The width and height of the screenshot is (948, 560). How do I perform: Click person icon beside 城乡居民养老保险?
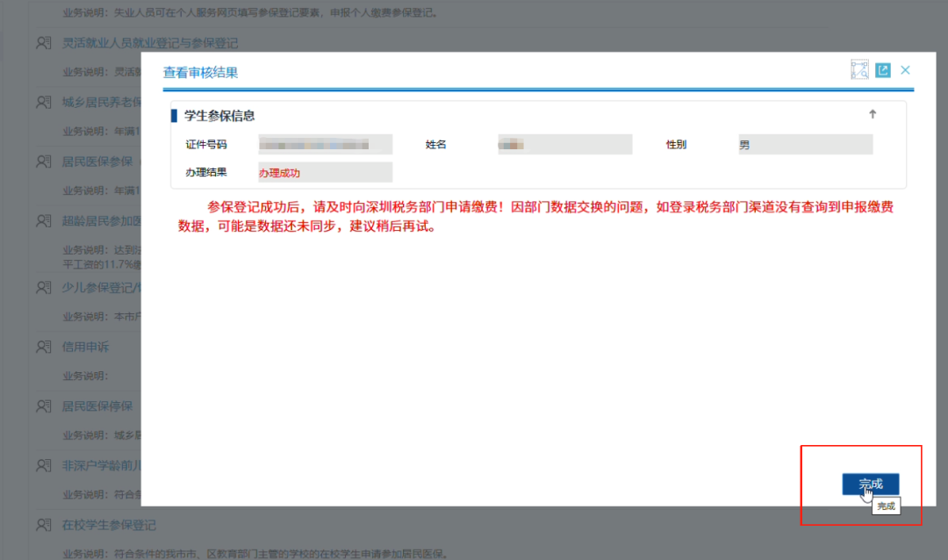coord(44,103)
